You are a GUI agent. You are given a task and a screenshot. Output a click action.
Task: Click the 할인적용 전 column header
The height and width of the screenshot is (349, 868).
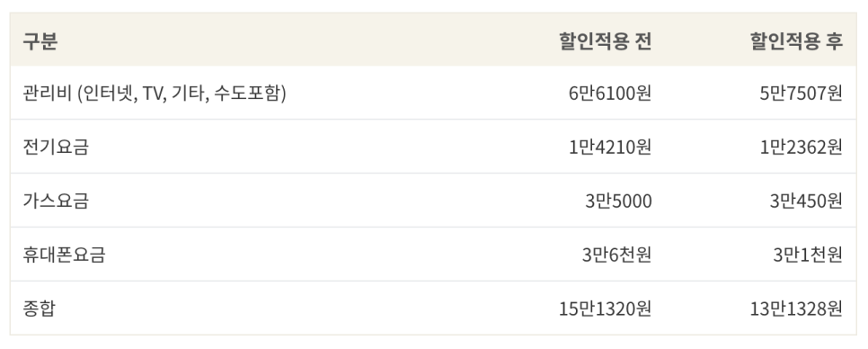pyautogui.click(x=605, y=41)
